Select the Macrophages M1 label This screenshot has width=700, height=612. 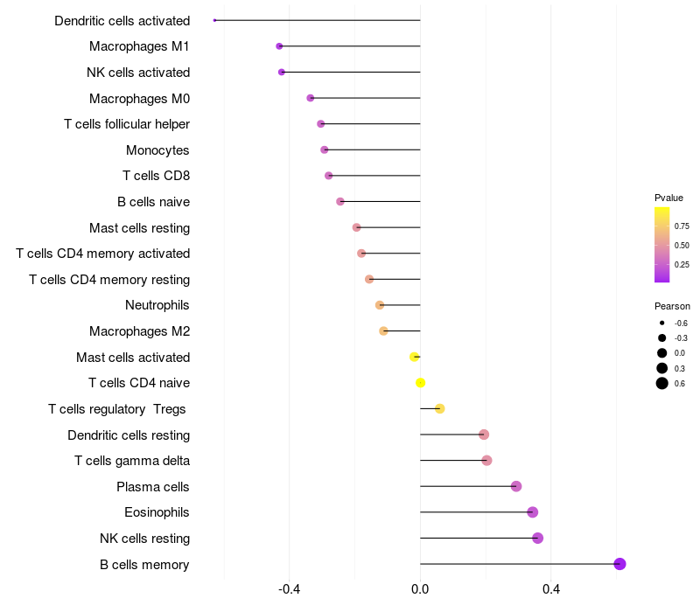[x=139, y=46]
